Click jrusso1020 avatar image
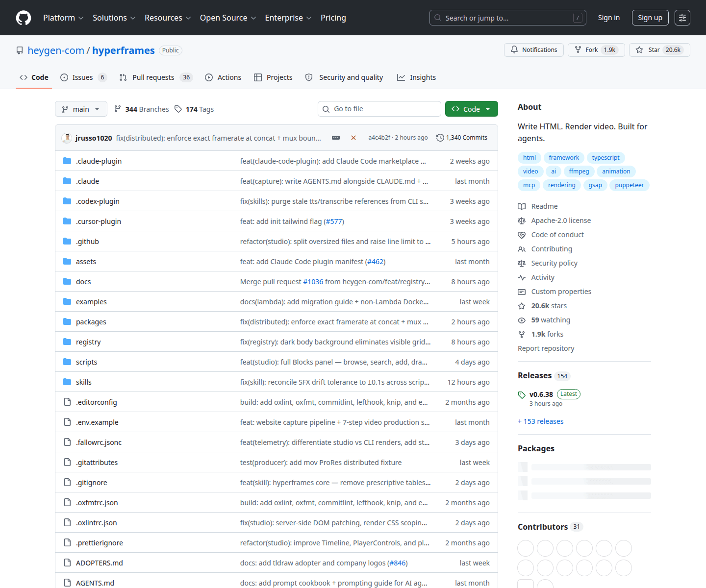This screenshot has height=588, width=706. (67, 138)
